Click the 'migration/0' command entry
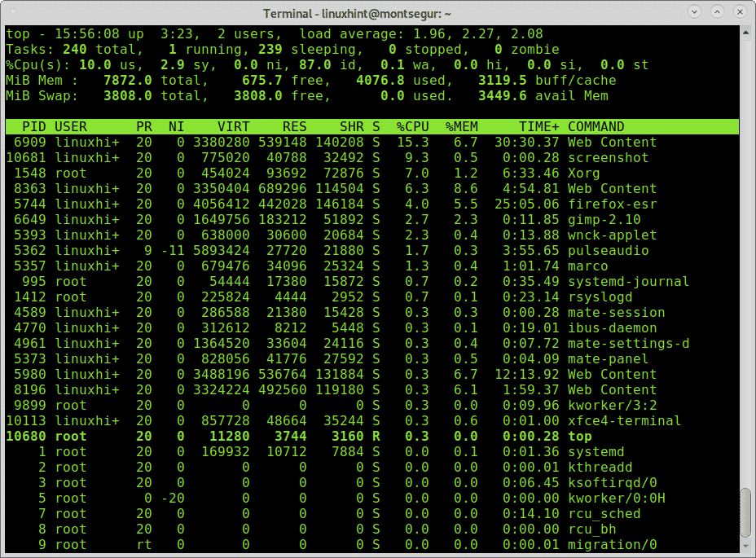This screenshot has width=756, height=558. [613, 544]
